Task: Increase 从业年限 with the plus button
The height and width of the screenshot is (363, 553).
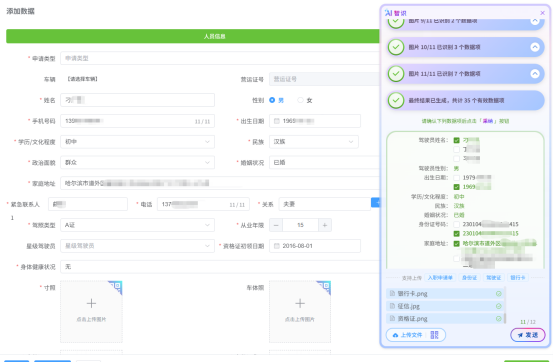Action: [325, 225]
